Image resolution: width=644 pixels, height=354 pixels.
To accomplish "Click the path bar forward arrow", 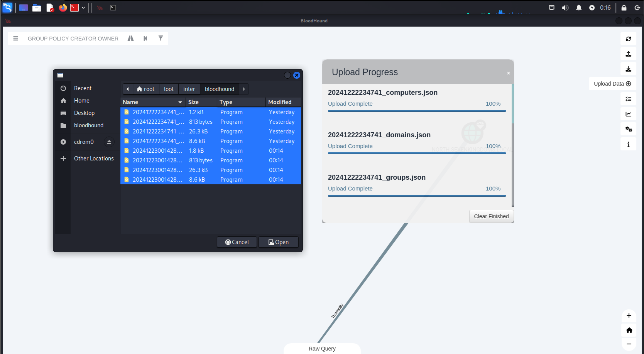I will coord(244,89).
